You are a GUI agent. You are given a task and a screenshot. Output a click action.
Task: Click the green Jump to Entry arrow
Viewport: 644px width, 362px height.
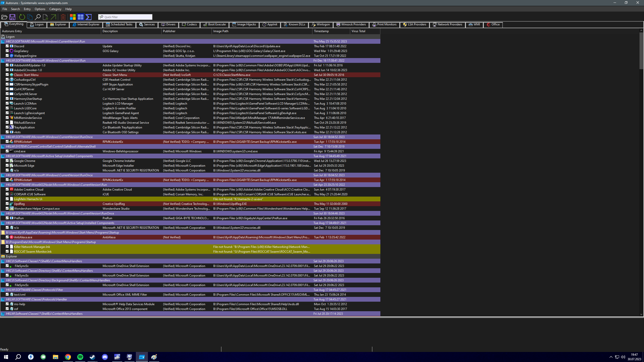53,17
